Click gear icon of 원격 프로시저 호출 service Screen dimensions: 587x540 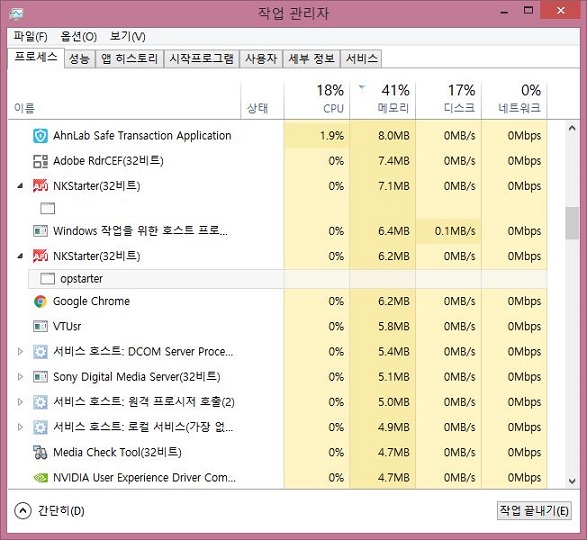[x=40, y=402]
